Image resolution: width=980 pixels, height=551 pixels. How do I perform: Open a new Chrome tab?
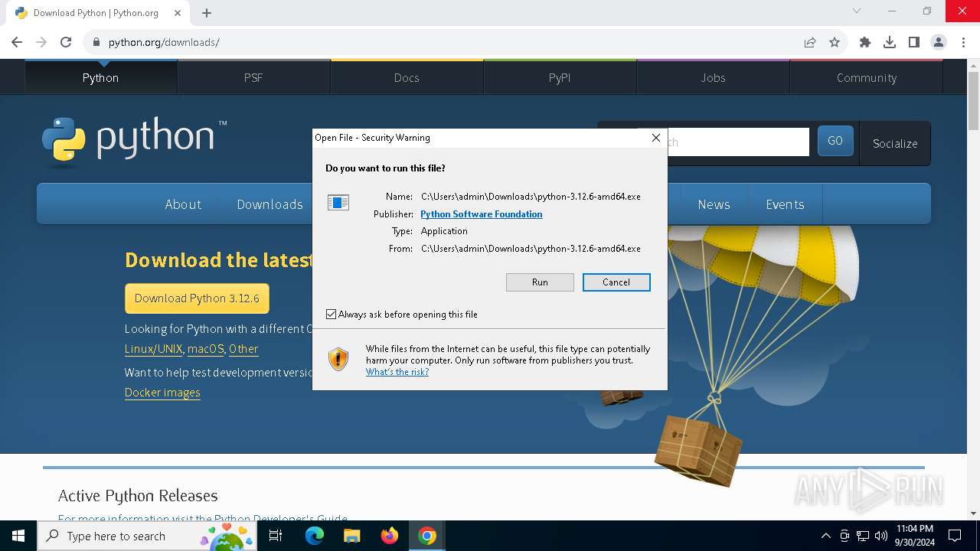[207, 13]
